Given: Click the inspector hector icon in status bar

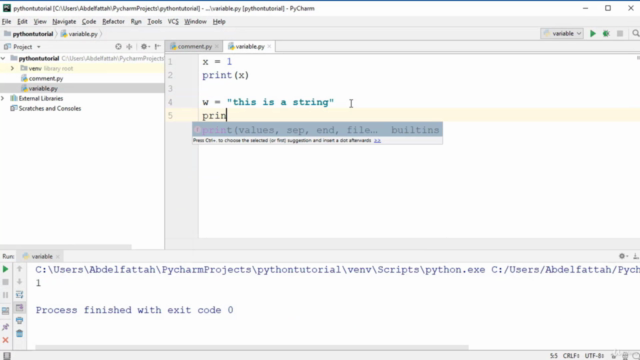Looking at the screenshot, I should (x=625, y=356).
